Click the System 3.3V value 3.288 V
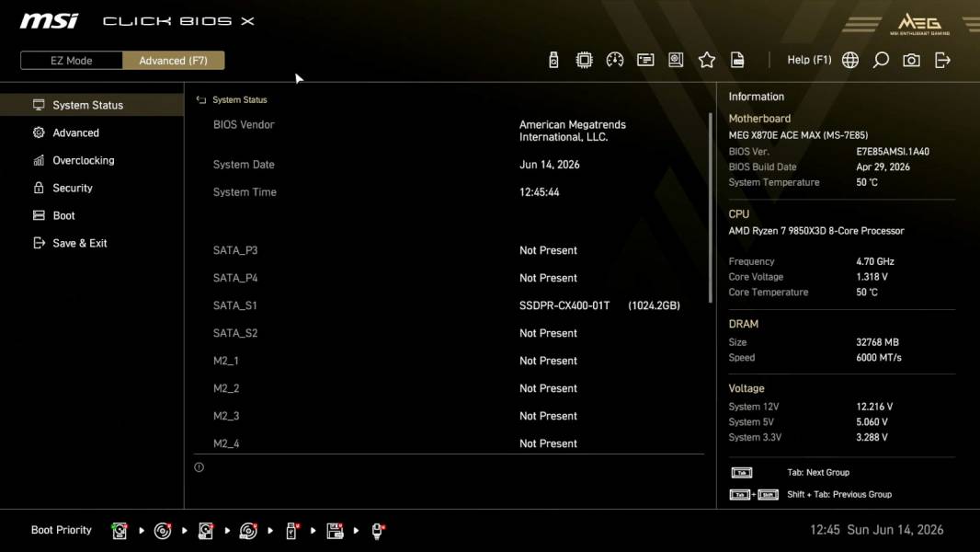 coord(872,437)
